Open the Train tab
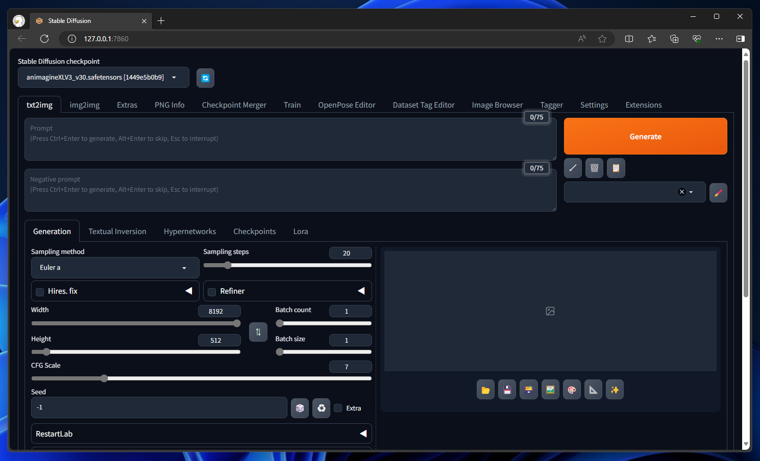 [x=292, y=105]
